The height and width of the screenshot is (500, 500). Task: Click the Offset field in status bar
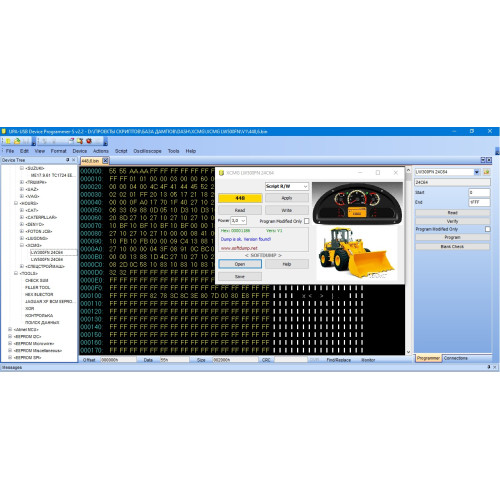click(118, 360)
